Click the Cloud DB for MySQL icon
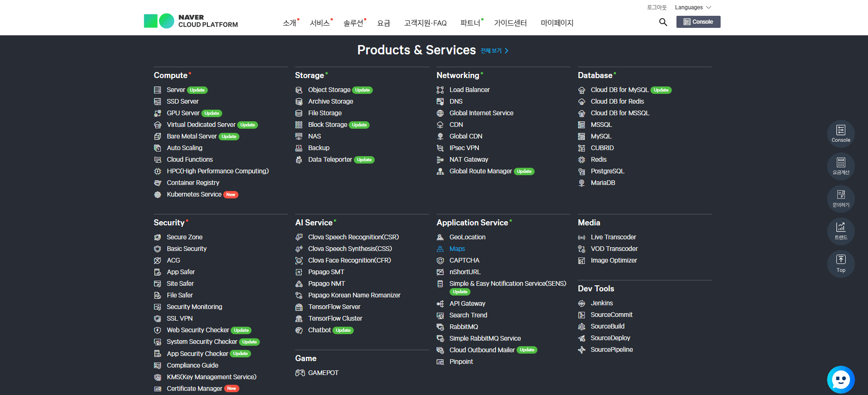The height and width of the screenshot is (395, 868). coord(582,90)
